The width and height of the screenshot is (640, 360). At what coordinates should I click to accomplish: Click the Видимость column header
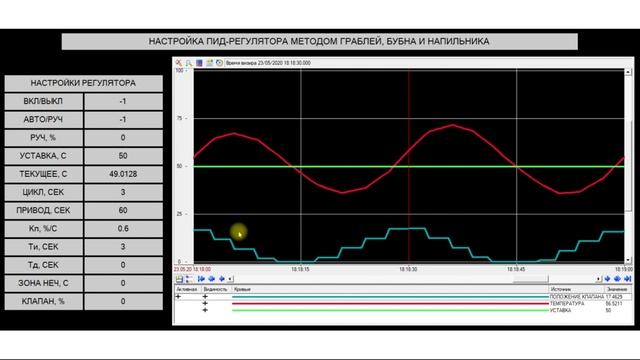[216, 289]
